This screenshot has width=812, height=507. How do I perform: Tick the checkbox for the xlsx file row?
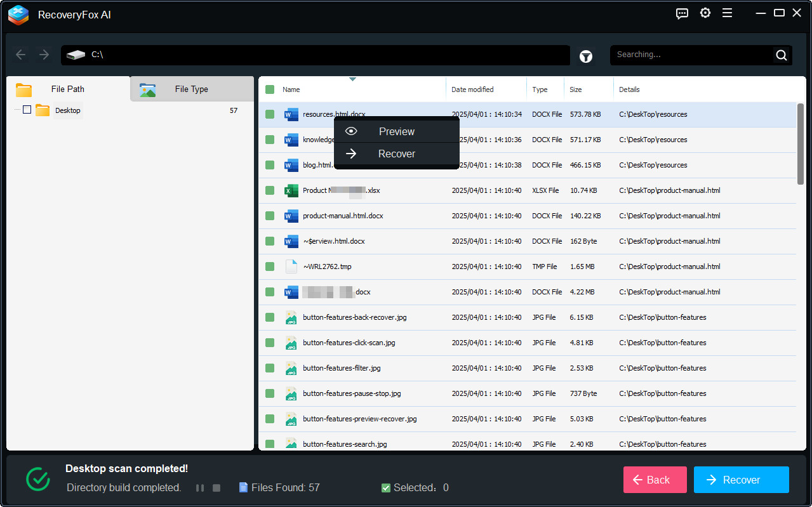270,190
